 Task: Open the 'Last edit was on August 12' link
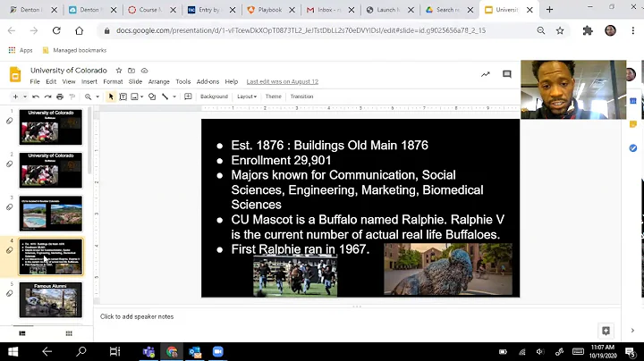[x=282, y=81]
